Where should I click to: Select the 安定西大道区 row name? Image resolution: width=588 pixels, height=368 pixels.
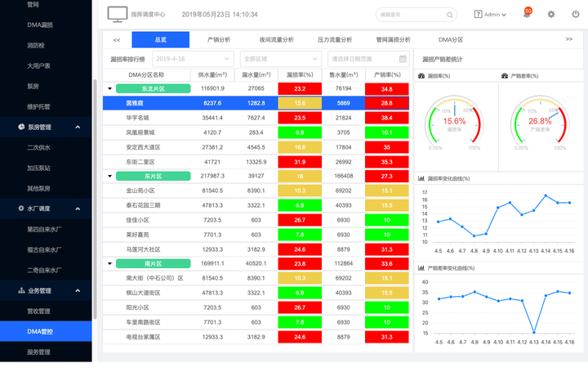(x=143, y=147)
